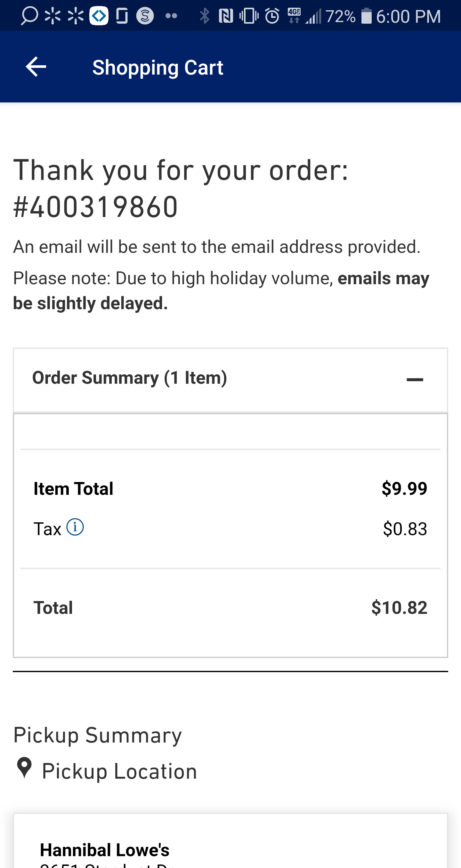Click the Order Summary (1 Item) header
The image size is (461, 868).
(130, 378)
